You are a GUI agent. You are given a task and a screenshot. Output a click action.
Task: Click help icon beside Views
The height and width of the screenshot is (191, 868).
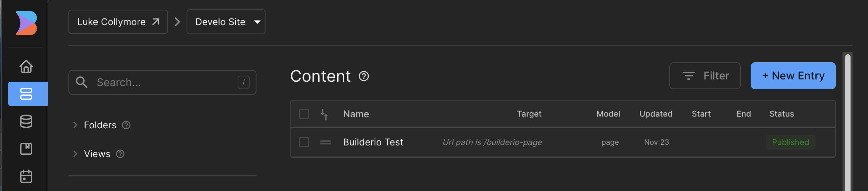[x=120, y=154]
